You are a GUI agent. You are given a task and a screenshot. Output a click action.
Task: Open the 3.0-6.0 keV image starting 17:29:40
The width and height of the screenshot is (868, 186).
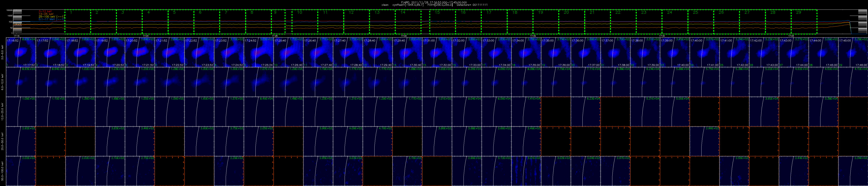pyautogui.click(x=407, y=52)
